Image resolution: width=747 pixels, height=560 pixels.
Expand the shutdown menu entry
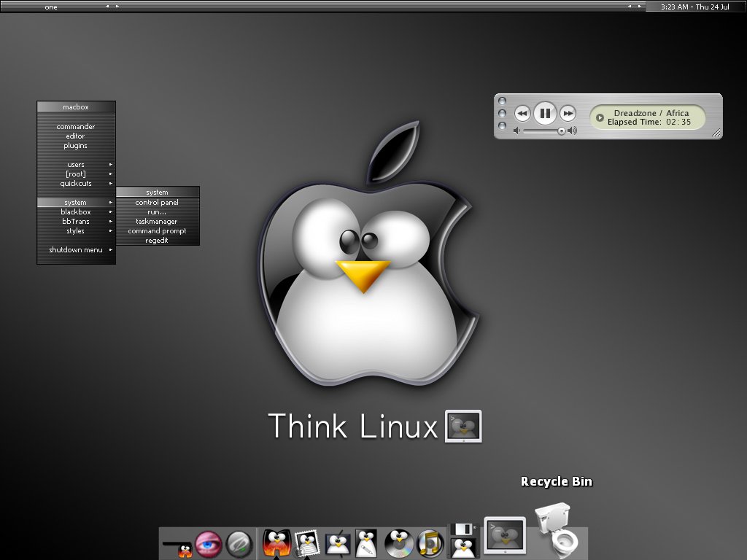click(x=76, y=250)
